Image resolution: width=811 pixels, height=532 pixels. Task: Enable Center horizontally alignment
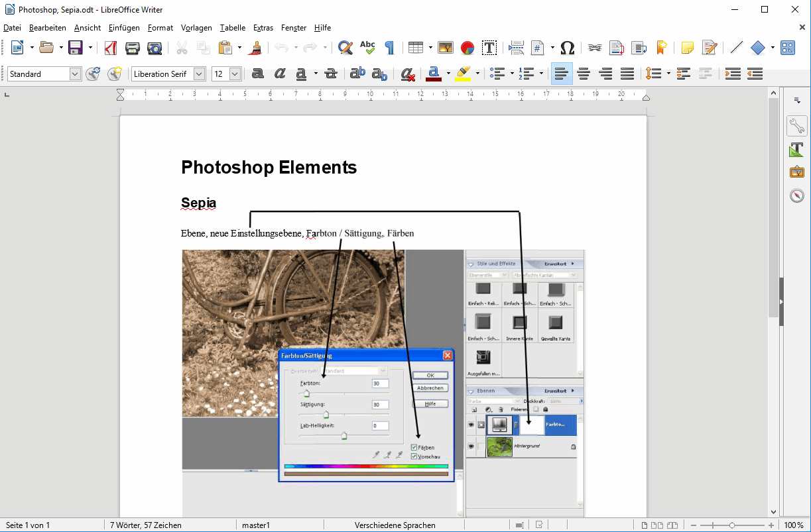584,74
